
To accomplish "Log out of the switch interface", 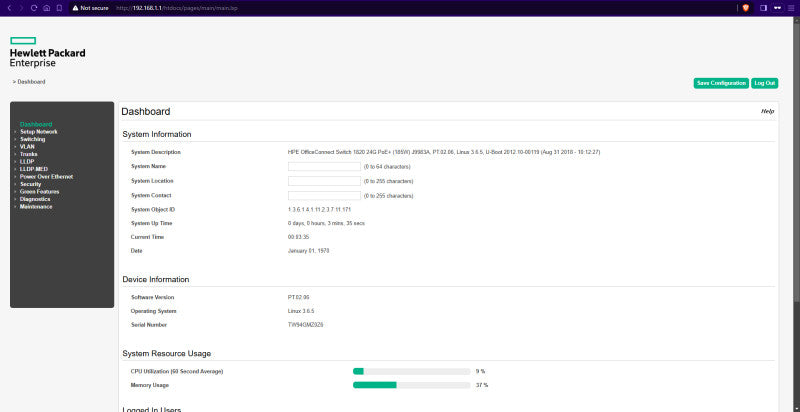I will [x=764, y=83].
